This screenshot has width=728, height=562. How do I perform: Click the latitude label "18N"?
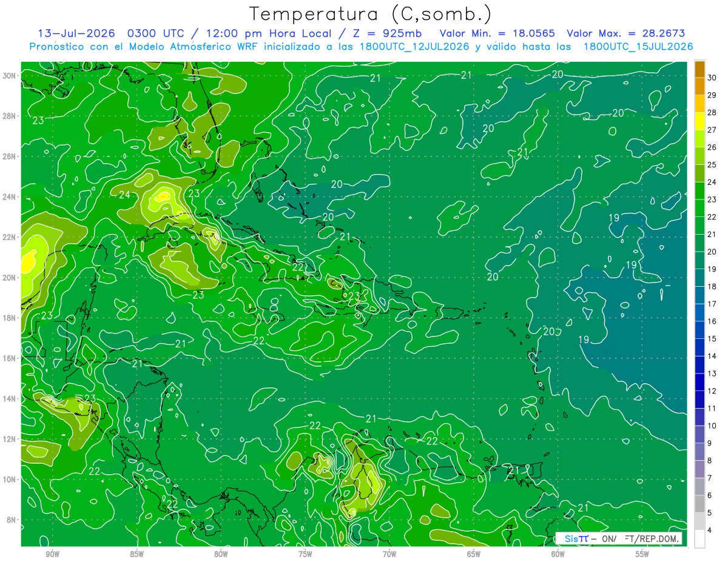pos(10,318)
